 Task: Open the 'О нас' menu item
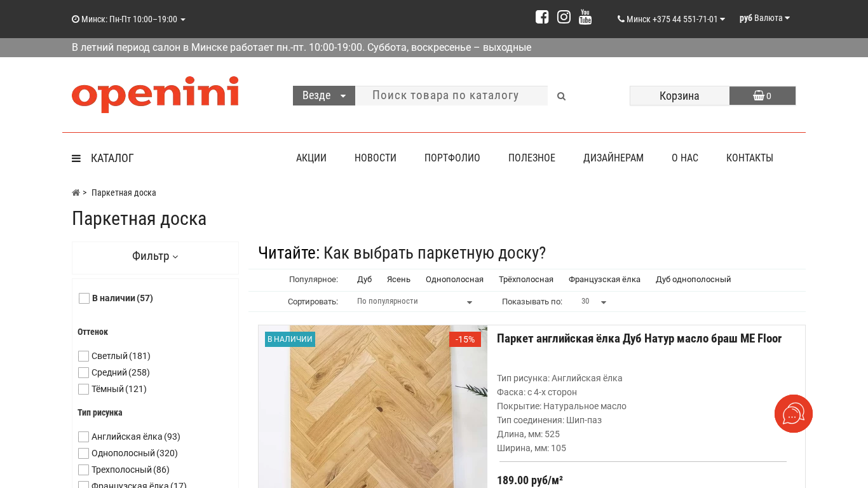coord(685,158)
